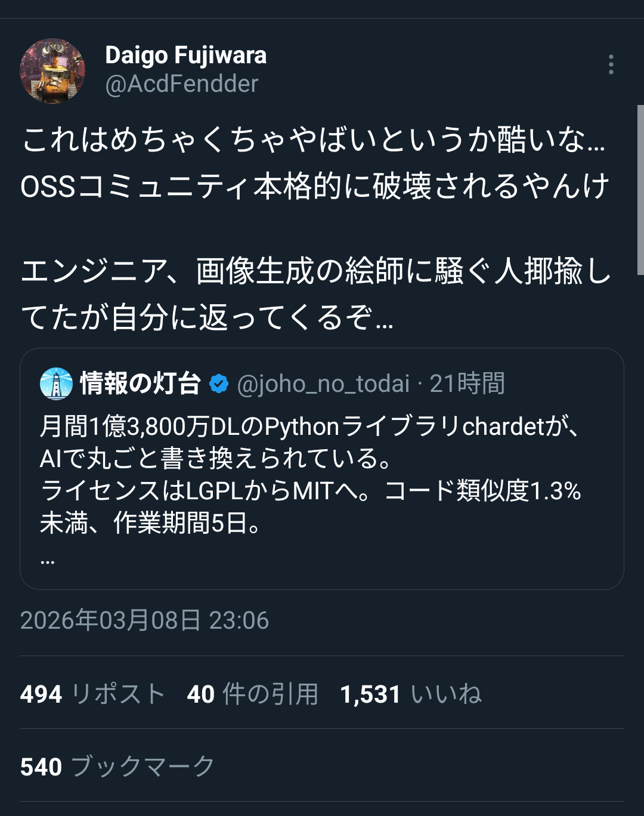
Task: Open the @AcdFendder handle link
Action: click(x=181, y=84)
